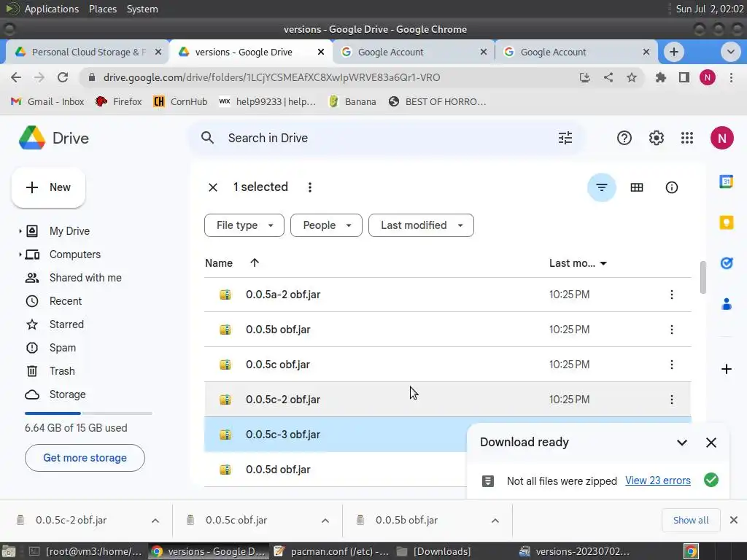Open the Google apps grid
Viewport: 747px width, 560px height.
coord(687,138)
